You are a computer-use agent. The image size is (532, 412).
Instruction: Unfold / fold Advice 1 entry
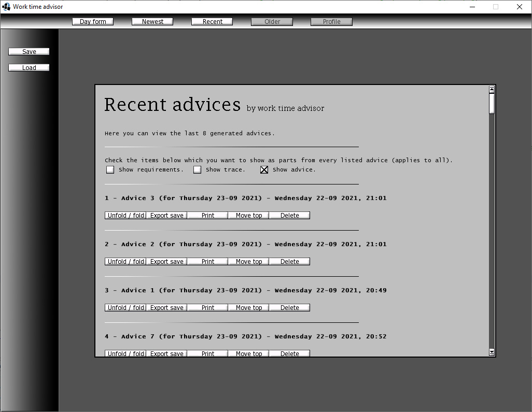[125, 307]
